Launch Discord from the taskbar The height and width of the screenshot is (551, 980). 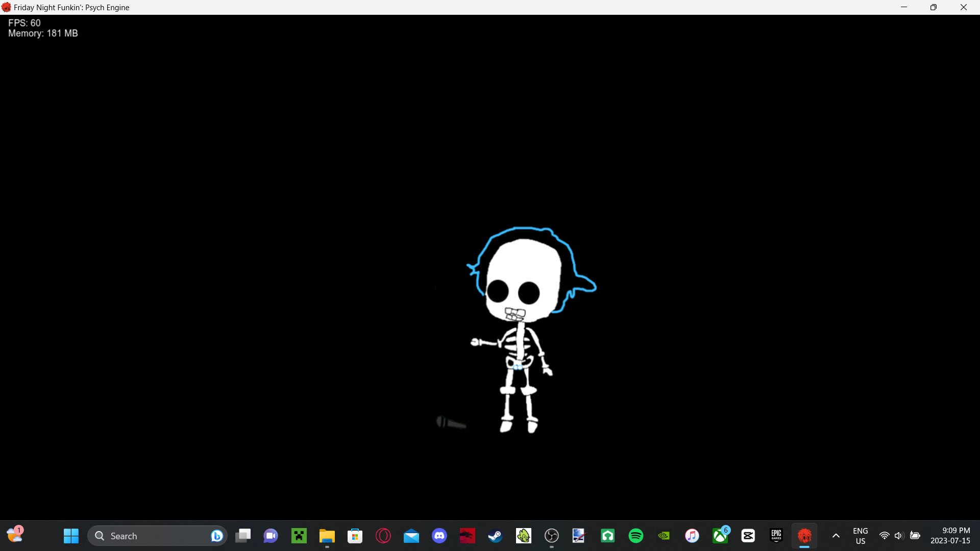439,536
